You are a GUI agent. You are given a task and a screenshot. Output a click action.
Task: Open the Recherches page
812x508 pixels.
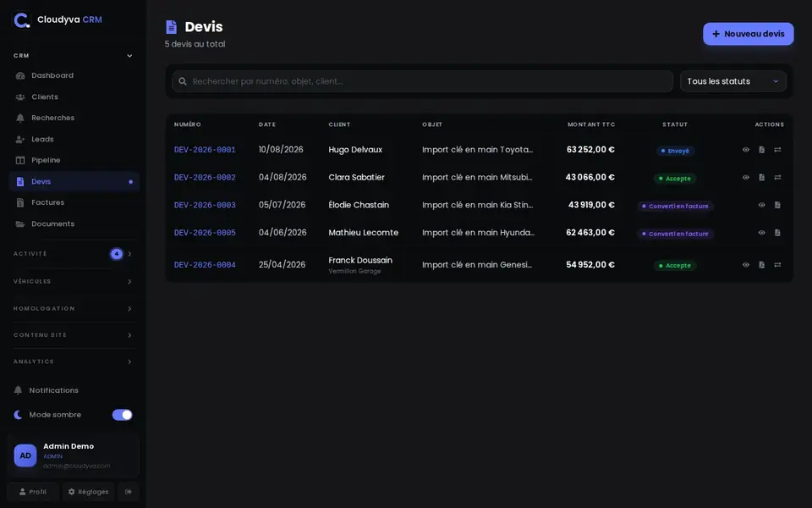(x=74, y=118)
